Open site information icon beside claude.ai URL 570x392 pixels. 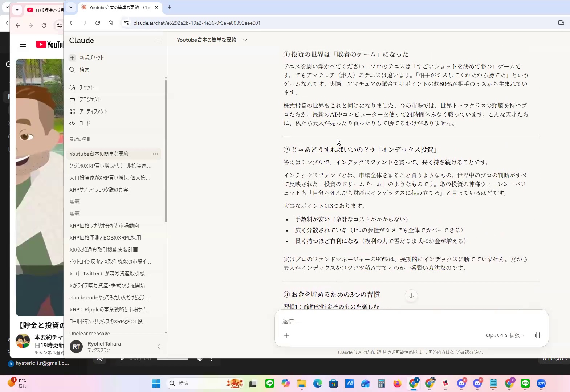click(126, 23)
